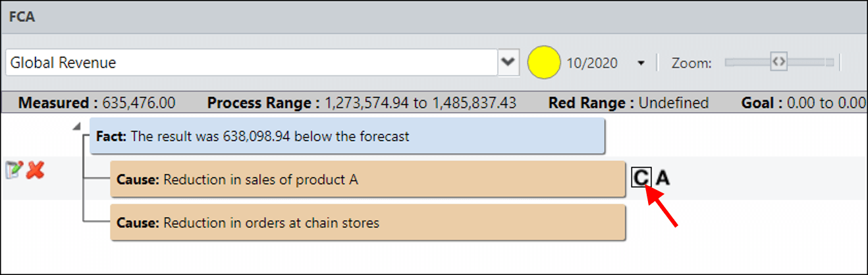Click the 10/2020 period label
Screen dimensions: 868x275
592,63
